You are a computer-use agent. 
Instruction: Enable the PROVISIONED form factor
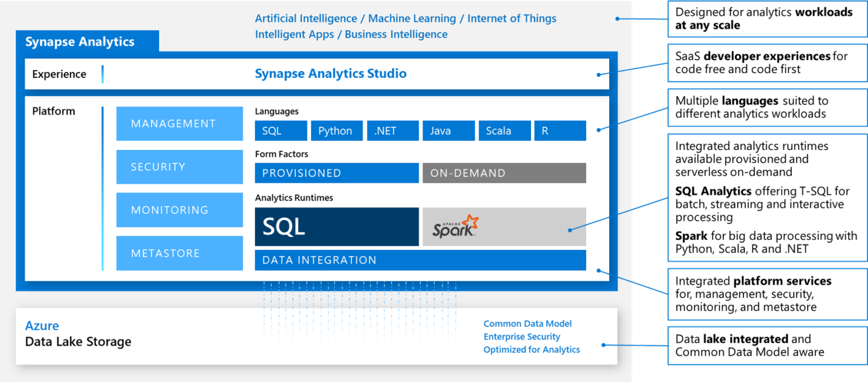point(336,173)
